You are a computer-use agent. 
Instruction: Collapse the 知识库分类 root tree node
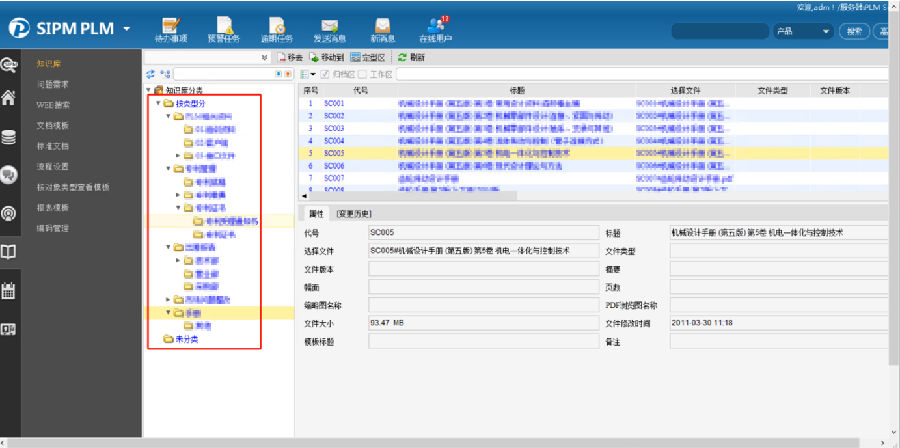pyautogui.click(x=149, y=90)
